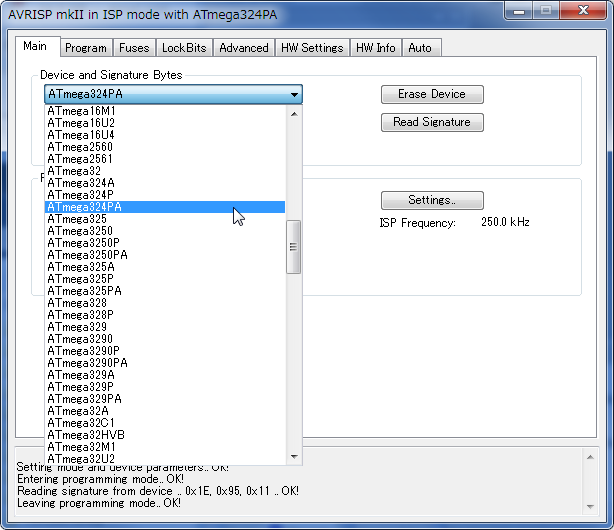Close the AVRISP mkII window
614x530 pixels.
[x=583, y=11]
